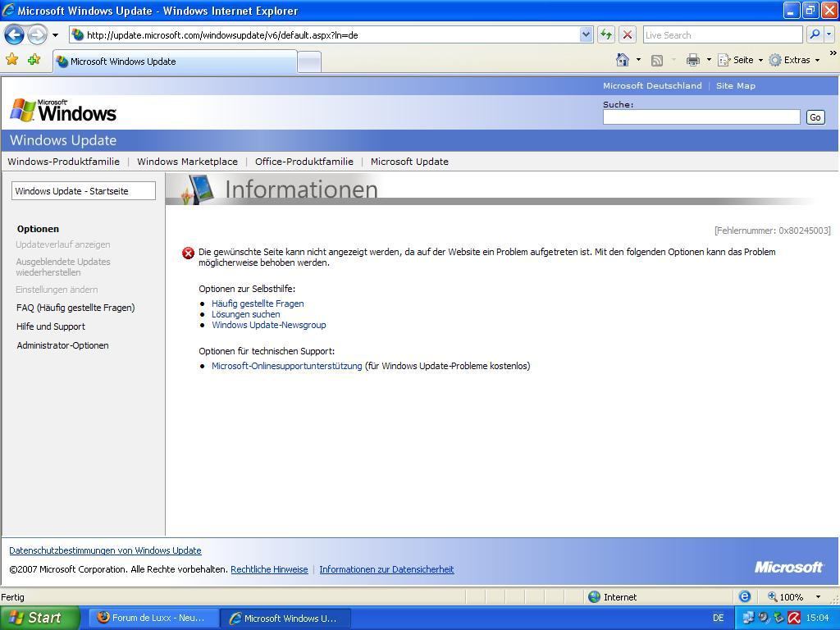Click the Avira red umbrella tray icon
This screenshot has height=630, width=840.
click(794, 618)
